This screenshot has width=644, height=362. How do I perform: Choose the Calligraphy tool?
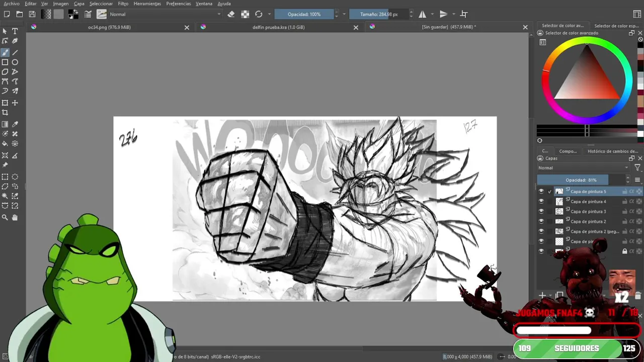tap(15, 41)
